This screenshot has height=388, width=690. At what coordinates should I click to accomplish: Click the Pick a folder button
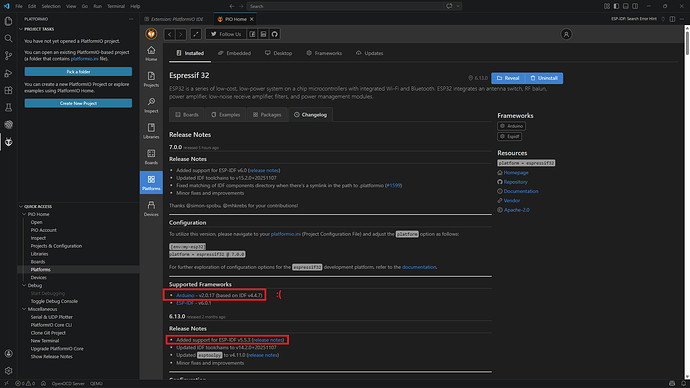(x=78, y=72)
